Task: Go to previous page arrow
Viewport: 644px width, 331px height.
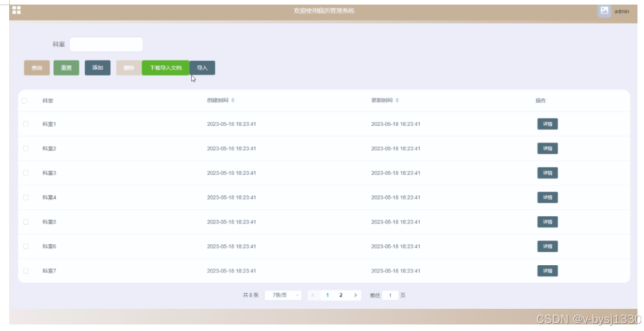Action: tap(313, 295)
